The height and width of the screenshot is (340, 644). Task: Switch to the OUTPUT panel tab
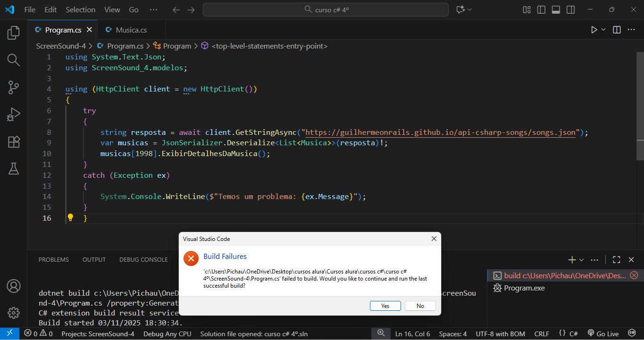click(x=94, y=260)
